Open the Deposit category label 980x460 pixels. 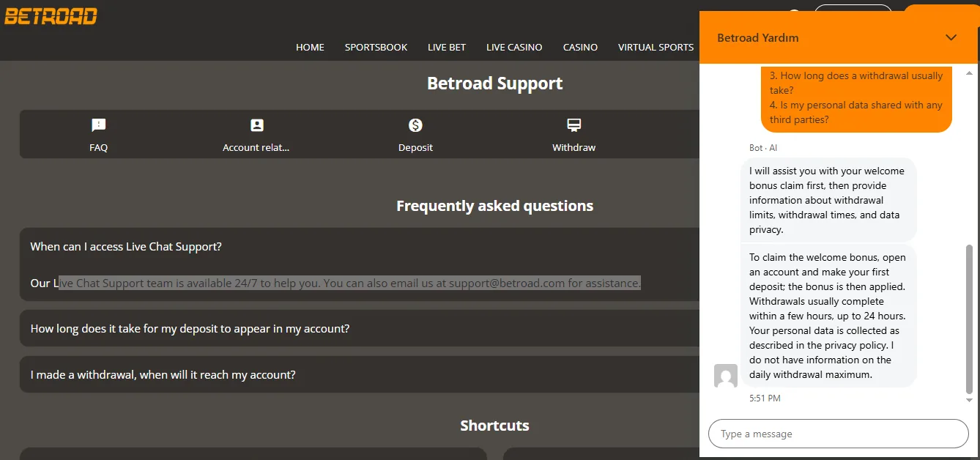click(x=415, y=147)
